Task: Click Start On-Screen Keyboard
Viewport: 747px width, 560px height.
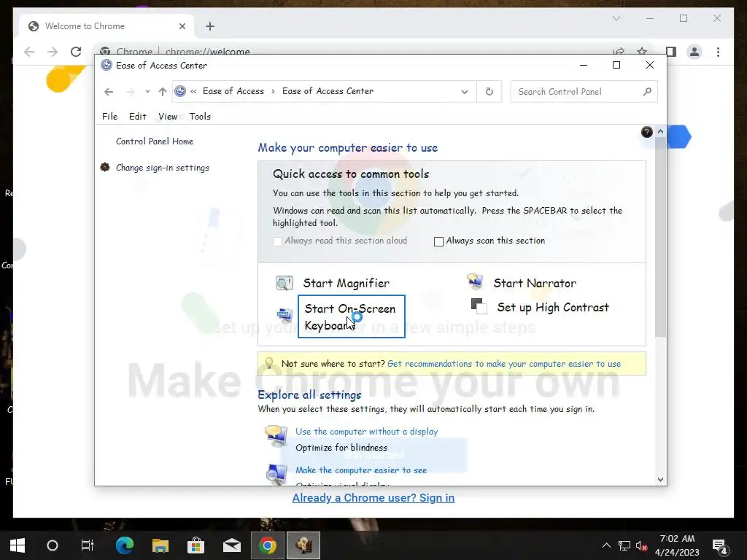Action: click(351, 316)
